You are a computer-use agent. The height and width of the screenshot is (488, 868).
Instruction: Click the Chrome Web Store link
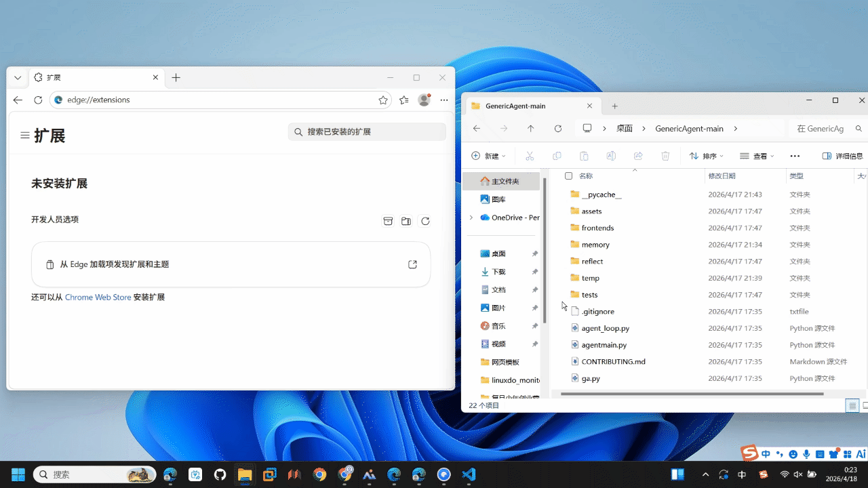pyautogui.click(x=98, y=297)
